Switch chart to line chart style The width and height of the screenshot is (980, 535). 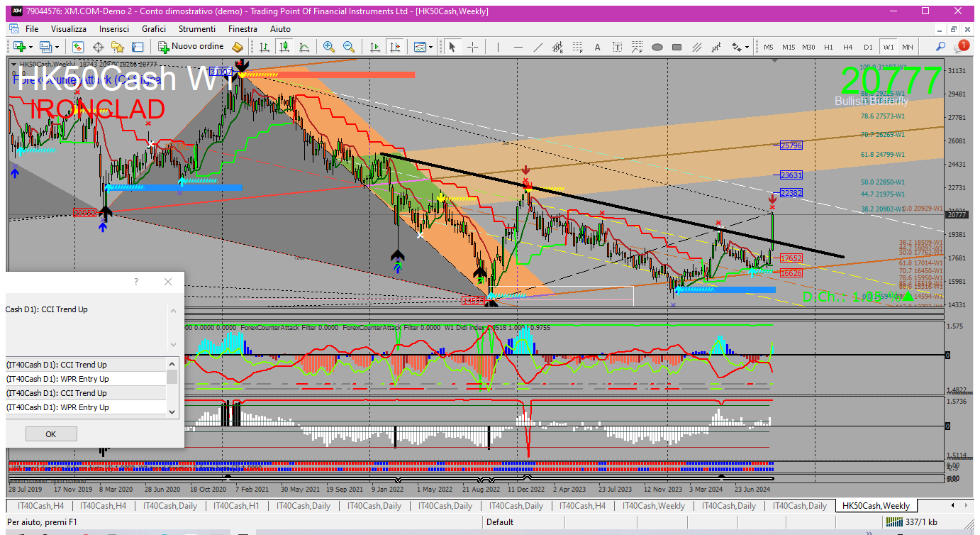click(x=304, y=47)
